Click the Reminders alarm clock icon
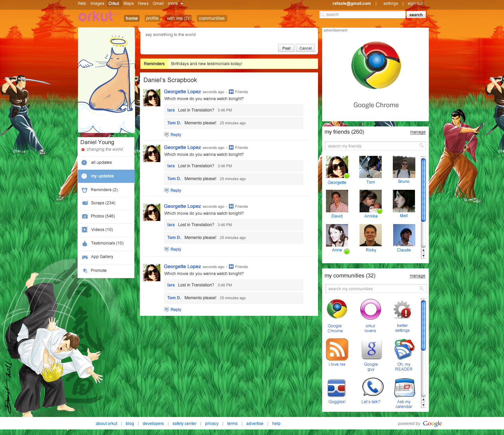 pyautogui.click(x=85, y=190)
